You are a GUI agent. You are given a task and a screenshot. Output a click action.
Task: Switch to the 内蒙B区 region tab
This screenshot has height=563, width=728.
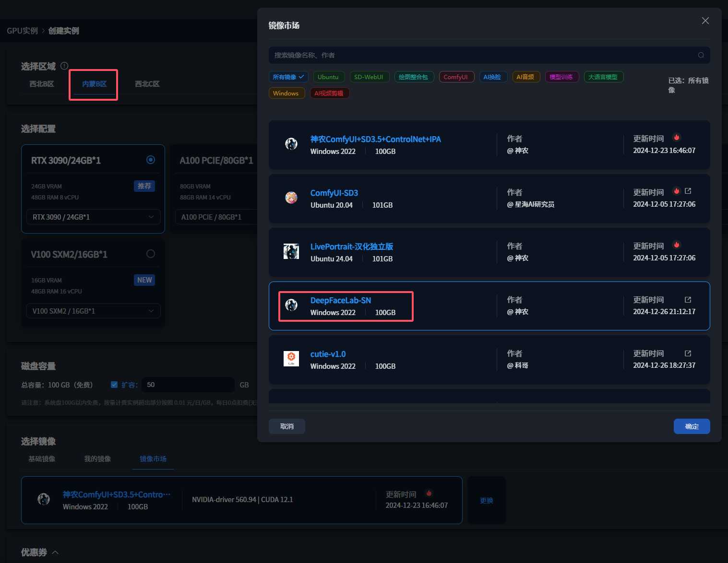pos(94,84)
